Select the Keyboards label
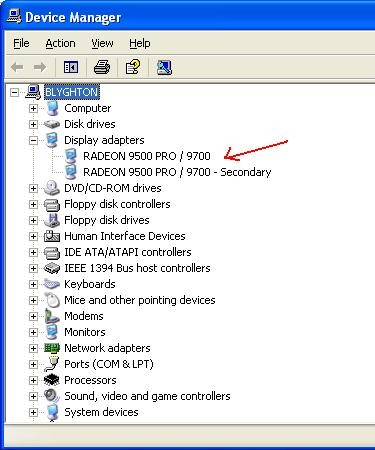Image resolution: width=375 pixels, height=450 pixels. pos(90,284)
